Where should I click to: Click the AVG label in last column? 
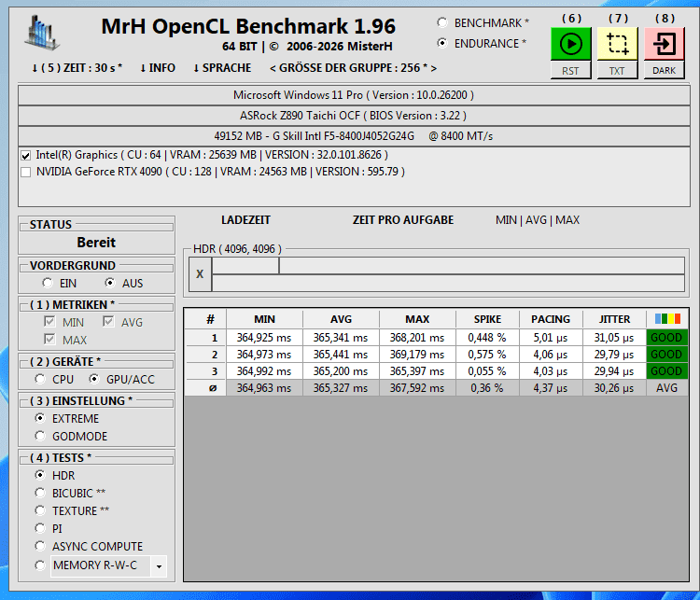tap(667, 388)
